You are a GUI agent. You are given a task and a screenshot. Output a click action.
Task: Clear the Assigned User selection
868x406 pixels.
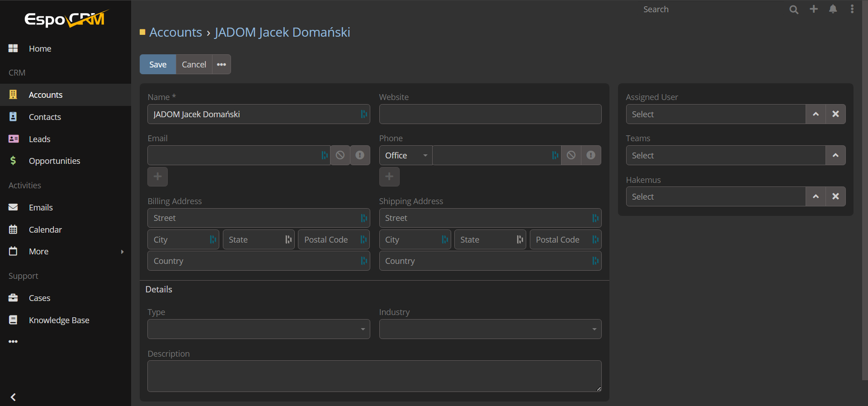[835, 114]
